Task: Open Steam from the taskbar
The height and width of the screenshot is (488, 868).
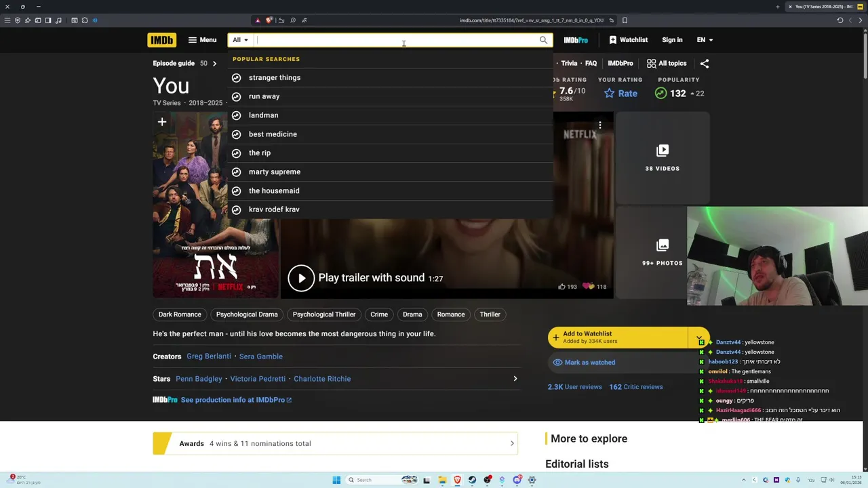Action: point(472,480)
